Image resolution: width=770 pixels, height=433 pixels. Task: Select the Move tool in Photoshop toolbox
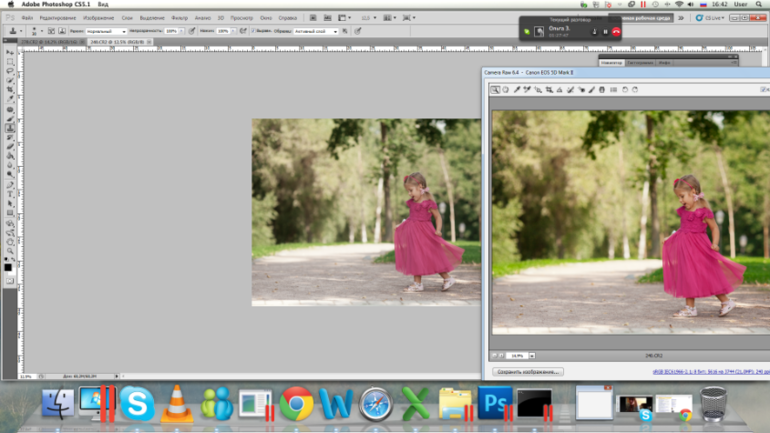point(10,52)
